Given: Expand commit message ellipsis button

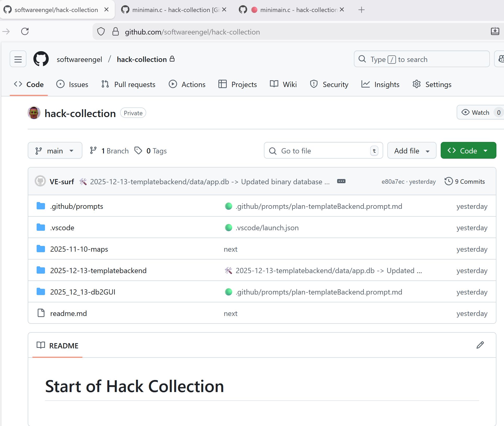Looking at the screenshot, I should 341,181.
